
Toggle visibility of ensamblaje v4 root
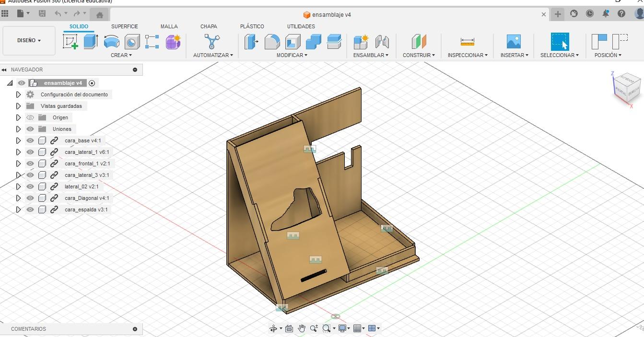pos(22,83)
